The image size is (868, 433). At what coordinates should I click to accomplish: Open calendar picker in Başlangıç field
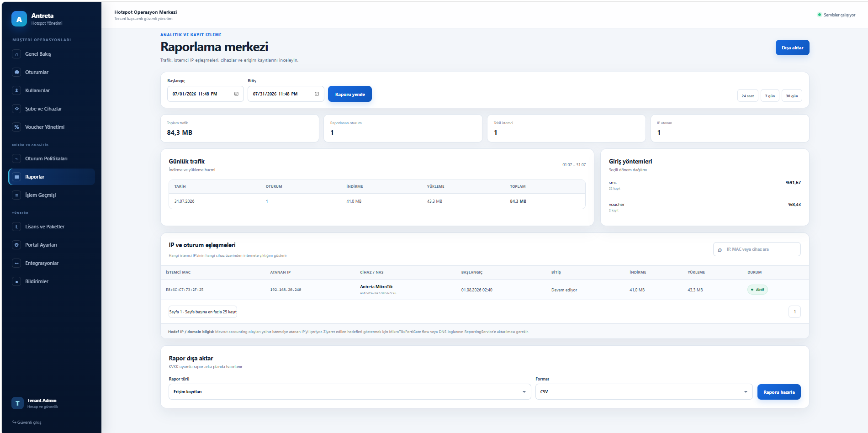click(x=236, y=94)
